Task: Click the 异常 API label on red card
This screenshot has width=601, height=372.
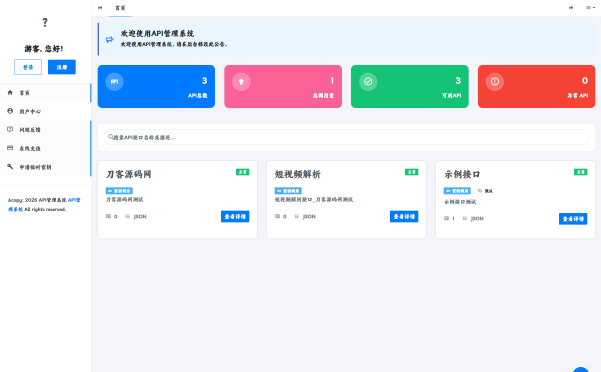Action: pos(578,95)
